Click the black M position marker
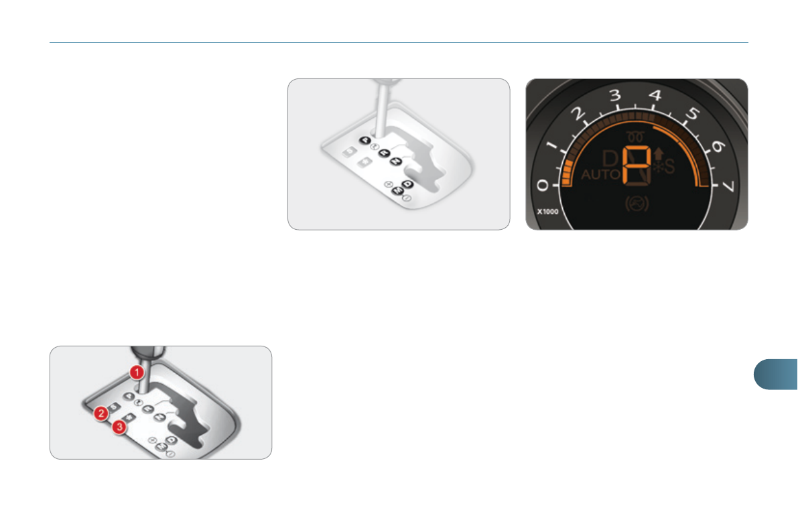The image size is (798, 532). tap(397, 190)
